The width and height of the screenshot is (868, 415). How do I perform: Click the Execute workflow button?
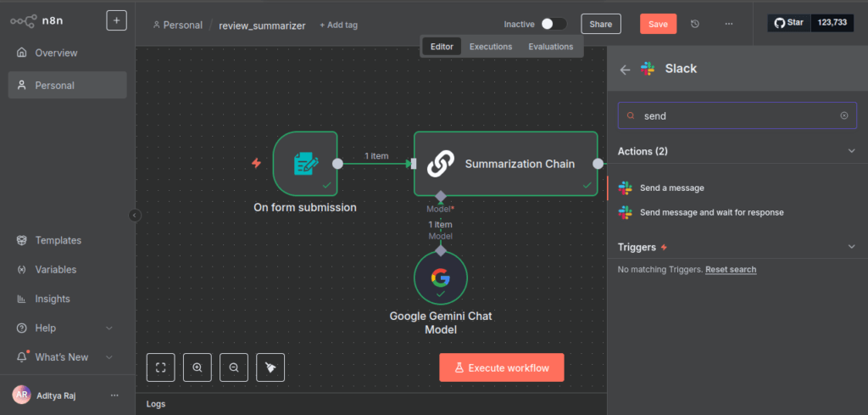pos(501,367)
